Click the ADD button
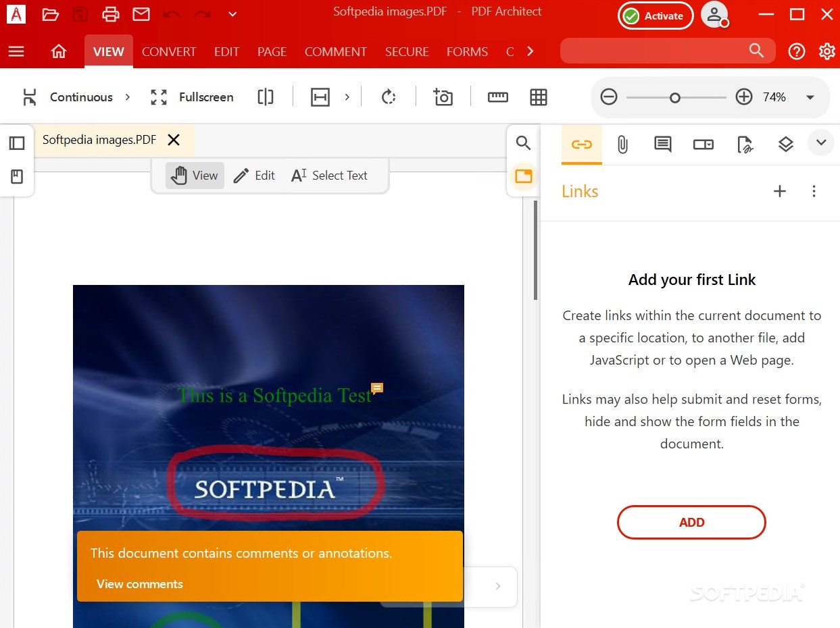The width and height of the screenshot is (840, 628). pos(691,522)
